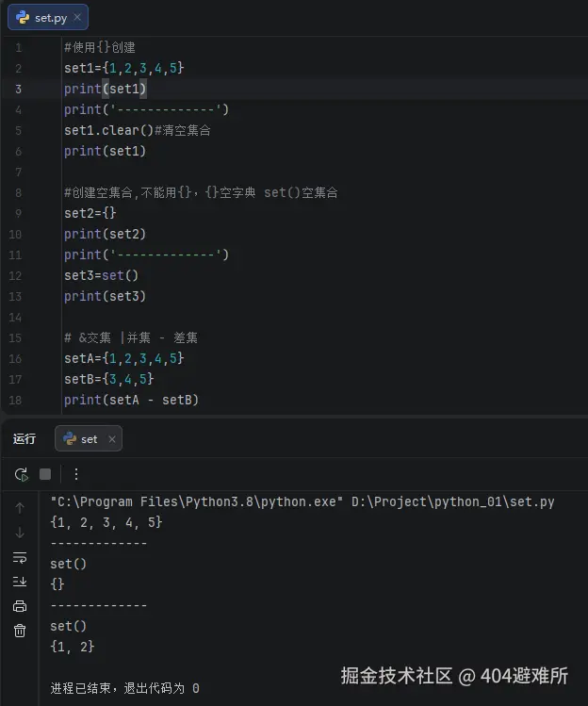The width and height of the screenshot is (588, 706).
Task: Close the set.py editor tab
Action: [x=77, y=17]
